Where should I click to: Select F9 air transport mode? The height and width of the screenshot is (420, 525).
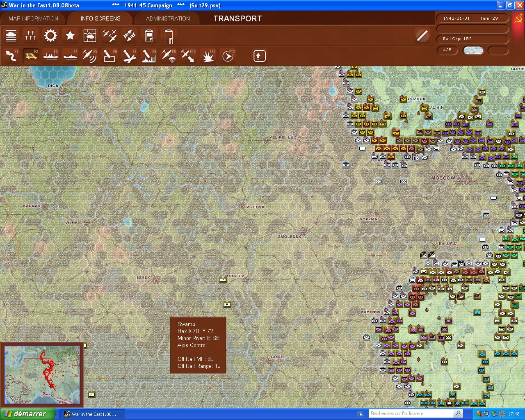pos(169,55)
